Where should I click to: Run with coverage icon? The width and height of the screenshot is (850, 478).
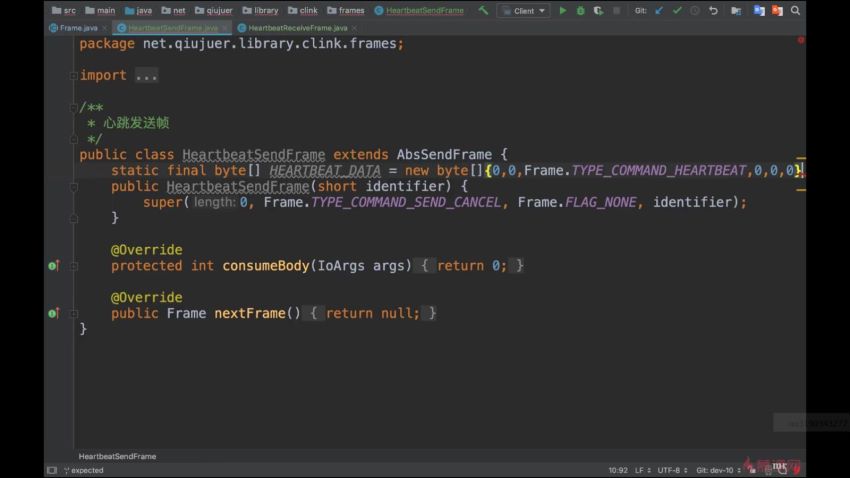pos(595,11)
